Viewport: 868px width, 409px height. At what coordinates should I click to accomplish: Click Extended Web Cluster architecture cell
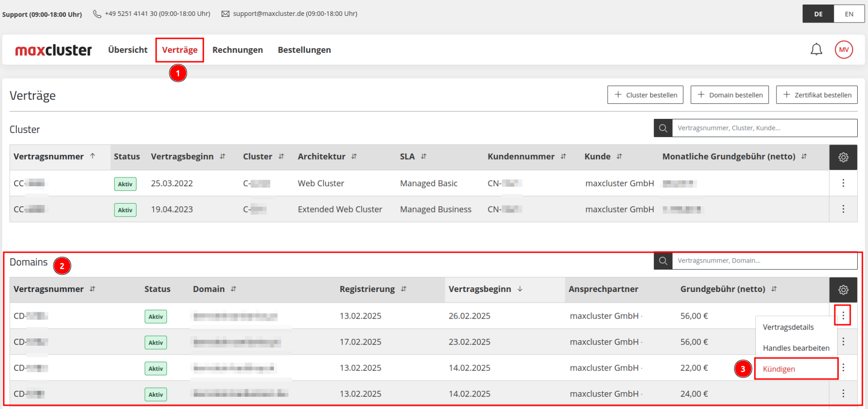340,209
